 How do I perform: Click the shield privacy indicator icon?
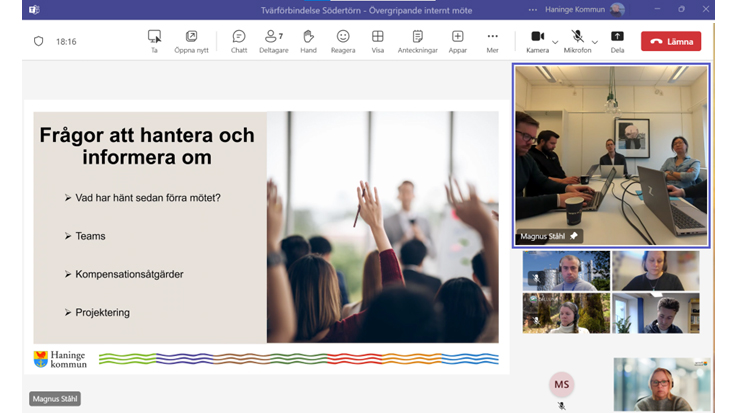[39, 41]
